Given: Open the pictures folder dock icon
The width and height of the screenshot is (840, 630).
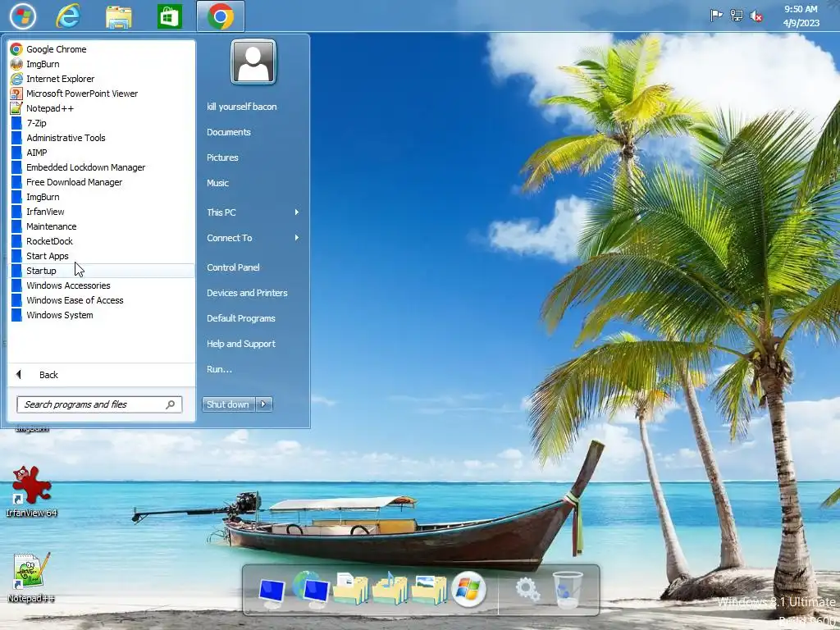Looking at the screenshot, I should tap(429, 589).
